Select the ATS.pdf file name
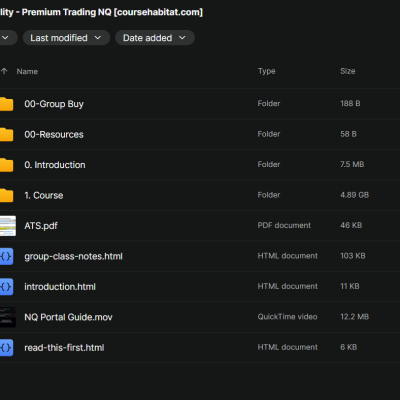Screen dimensions: 400x400 pyautogui.click(x=41, y=226)
